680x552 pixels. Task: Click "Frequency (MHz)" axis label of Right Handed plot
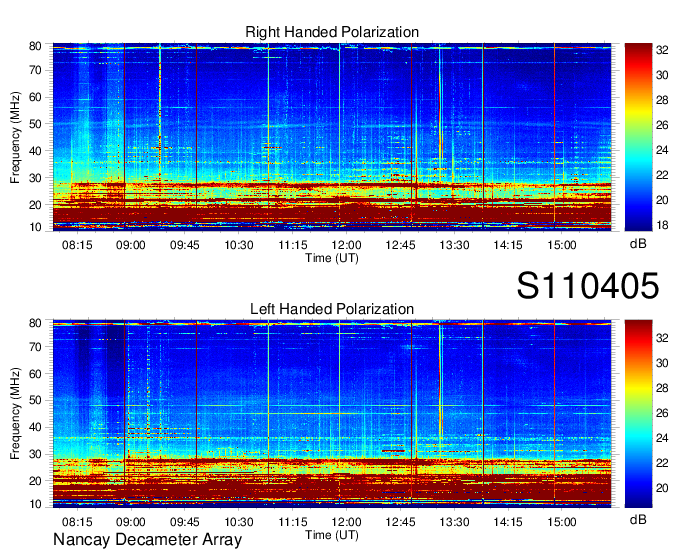[x=15, y=137]
